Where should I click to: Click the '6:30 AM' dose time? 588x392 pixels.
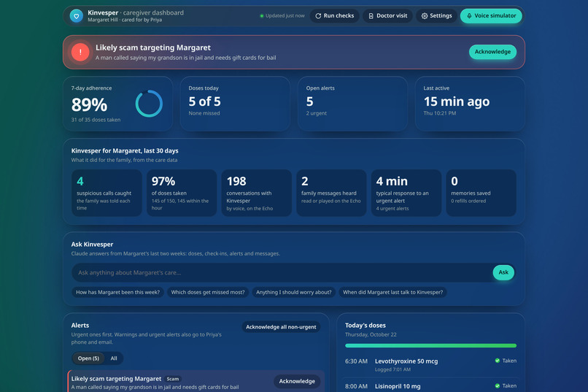coord(356,361)
